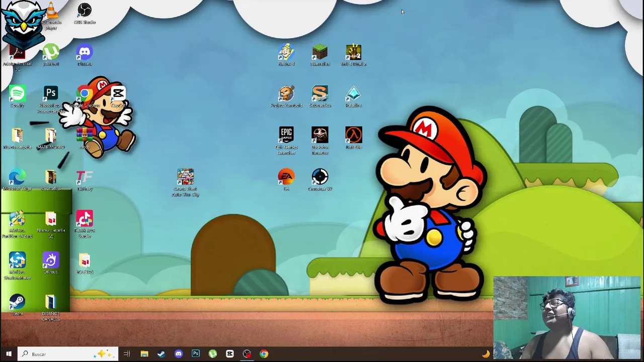Open Google Chrome desktop shortcut
The image size is (644, 362).
(85, 94)
